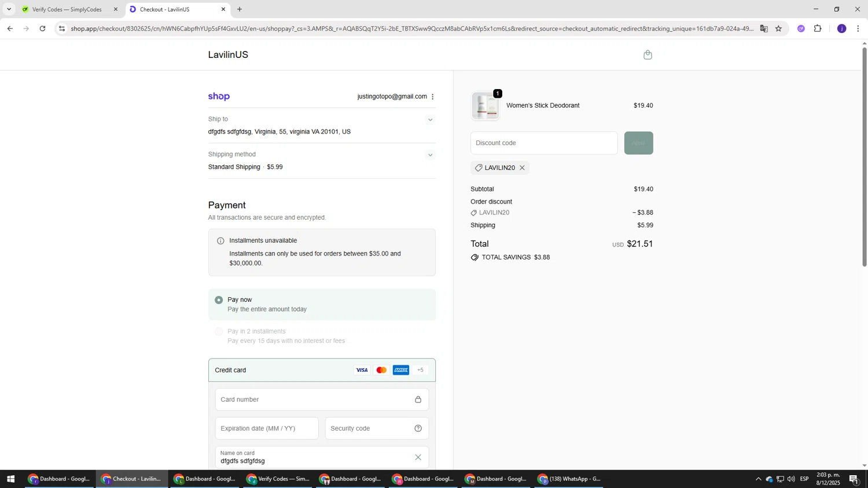Viewport: 868px width, 488px height.
Task: Click the Name on card field
Action: [x=322, y=457]
